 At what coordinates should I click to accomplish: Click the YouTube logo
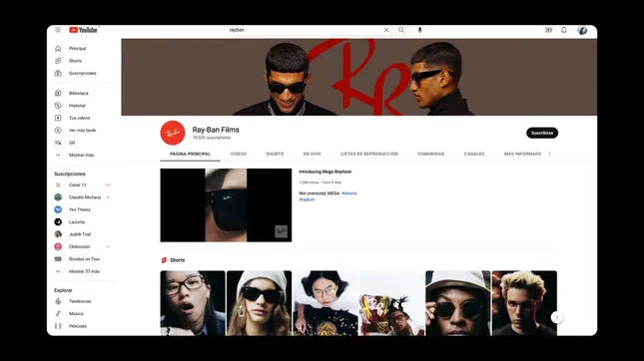(84, 30)
